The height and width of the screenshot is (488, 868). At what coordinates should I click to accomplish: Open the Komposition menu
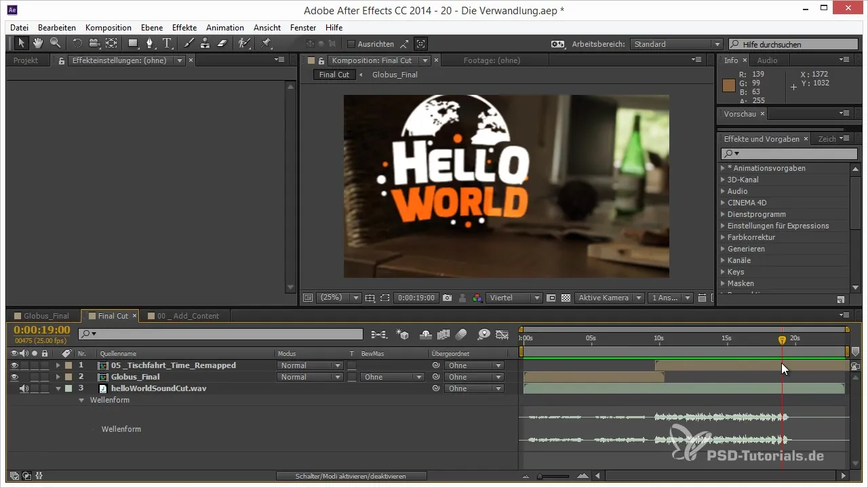pyautogui.click(x=108, y=28)
